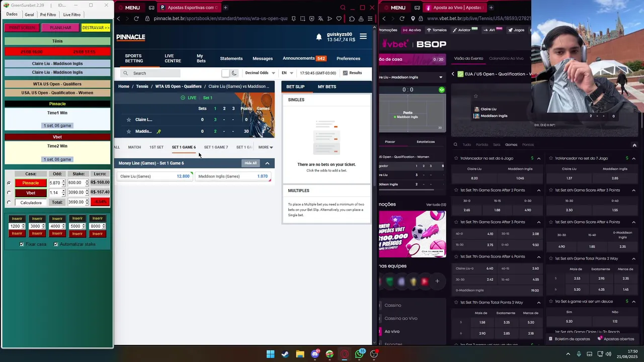Reload the Vbet browser page
This screenshot has width=644, height=362.
[x=401, y=19]
